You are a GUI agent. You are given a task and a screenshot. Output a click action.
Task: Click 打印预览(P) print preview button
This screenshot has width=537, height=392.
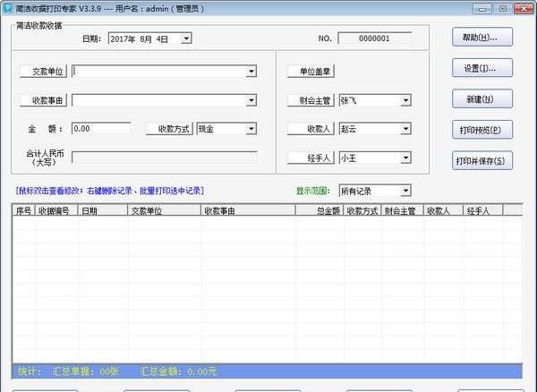[x=482, y=130]
